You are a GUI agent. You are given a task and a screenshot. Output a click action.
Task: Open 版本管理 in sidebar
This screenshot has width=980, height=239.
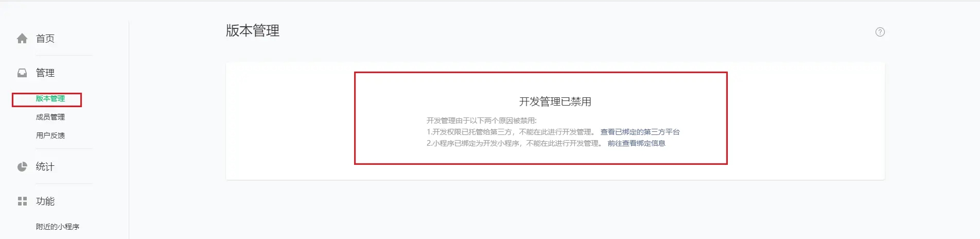tap(50, 98)
